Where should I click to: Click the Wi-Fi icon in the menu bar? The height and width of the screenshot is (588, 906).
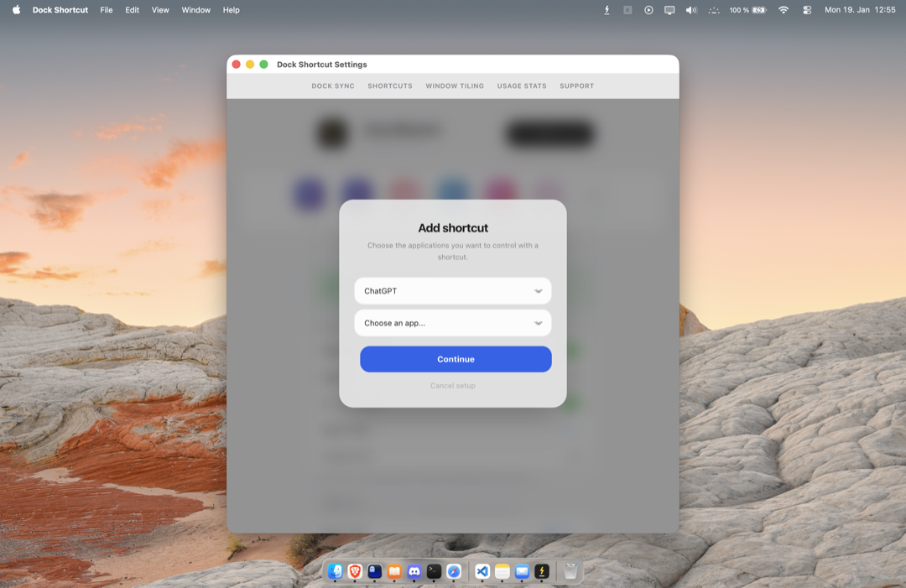[782, 10]
